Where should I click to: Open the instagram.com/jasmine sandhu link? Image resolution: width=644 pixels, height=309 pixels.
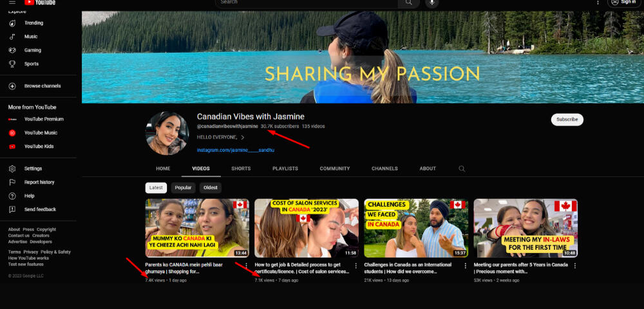(x=236, y=150)
